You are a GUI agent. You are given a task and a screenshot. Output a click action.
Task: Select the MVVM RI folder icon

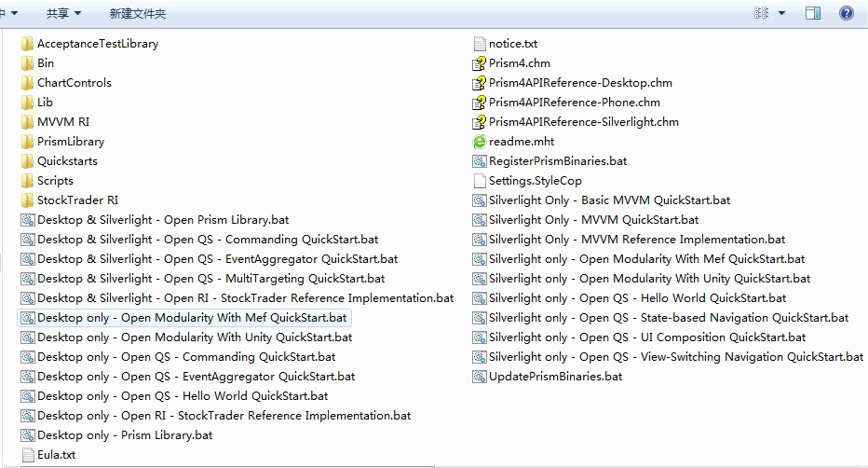[27, 122]
